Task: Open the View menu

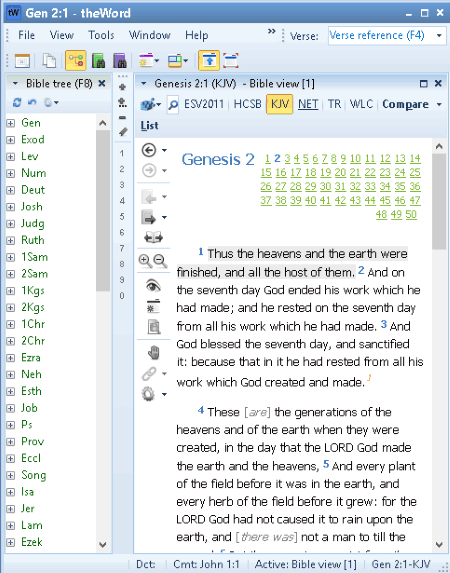Action: [x=62, y=35]
